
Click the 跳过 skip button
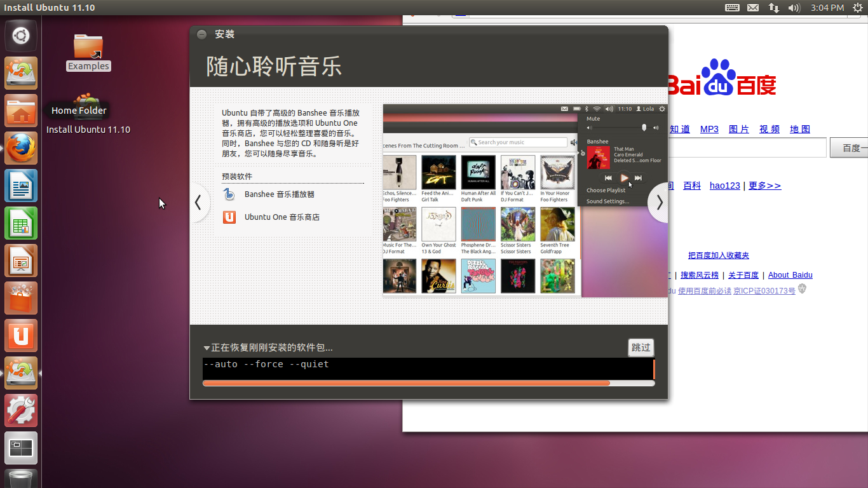coord(641,348)
